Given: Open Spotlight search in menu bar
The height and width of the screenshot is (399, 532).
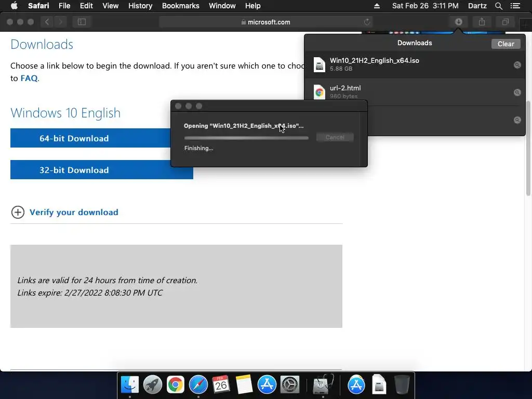Looking at the screenshot, I should [x=498, y=6].
